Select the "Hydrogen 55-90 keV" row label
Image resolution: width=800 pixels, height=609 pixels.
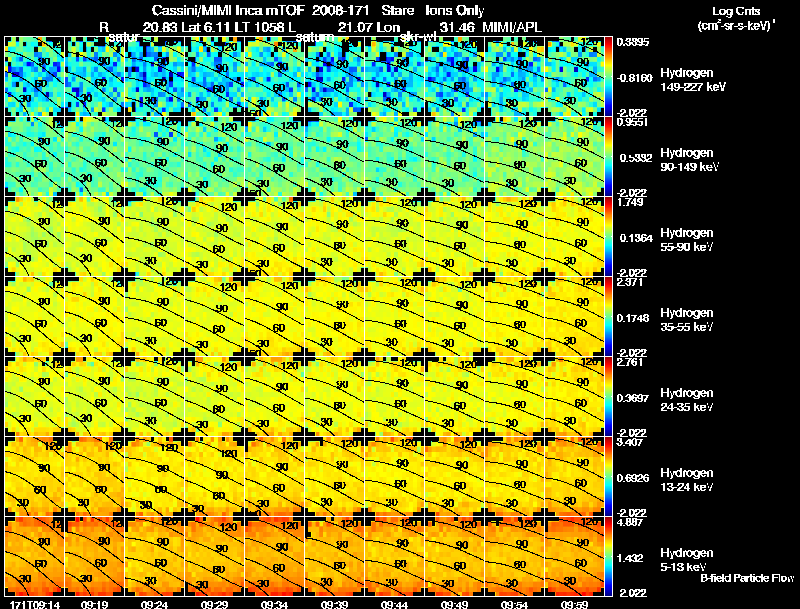tap(687, 240)
